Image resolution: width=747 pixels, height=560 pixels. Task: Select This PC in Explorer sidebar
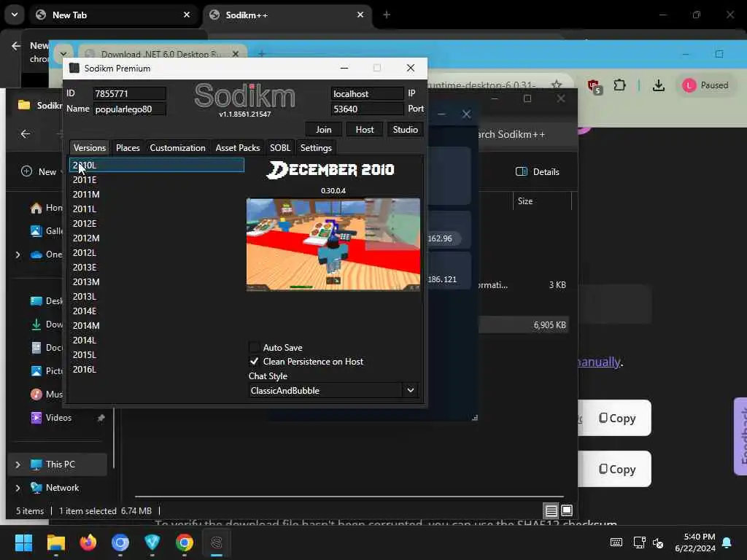pyautogui.click(x=58, y=464)
